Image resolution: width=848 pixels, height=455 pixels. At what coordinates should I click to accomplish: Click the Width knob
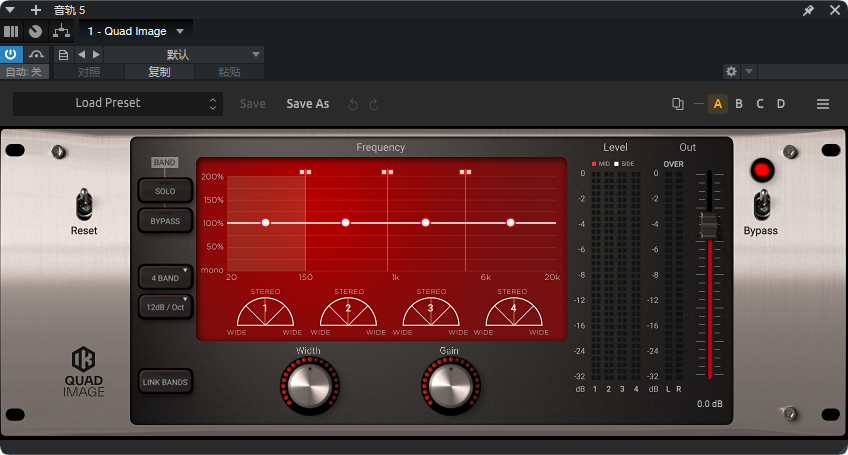tap(309, 385)
